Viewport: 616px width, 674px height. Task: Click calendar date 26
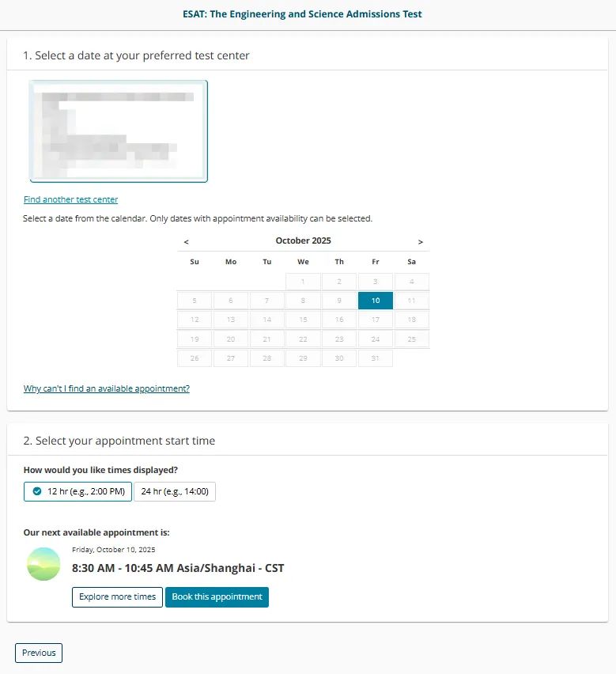pyautogui.click(x=195, y=358)
